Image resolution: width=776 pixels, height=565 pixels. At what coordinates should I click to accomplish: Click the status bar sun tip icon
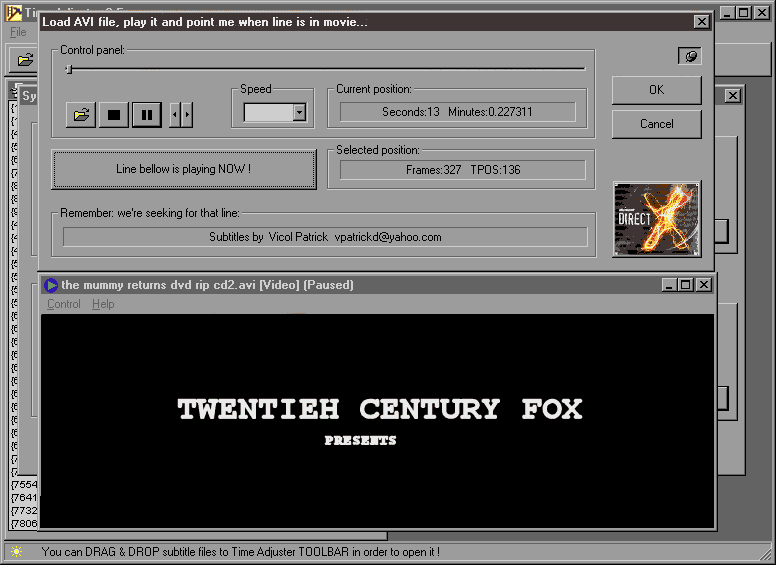coord(16,552)
